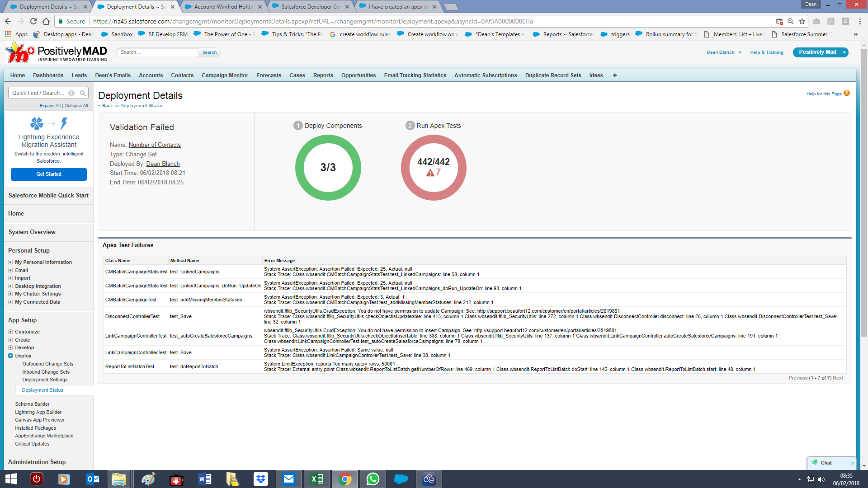868x488 pixels.
Task: Click the Chrome bookmark star icon
Action: [x=802, y=21]
